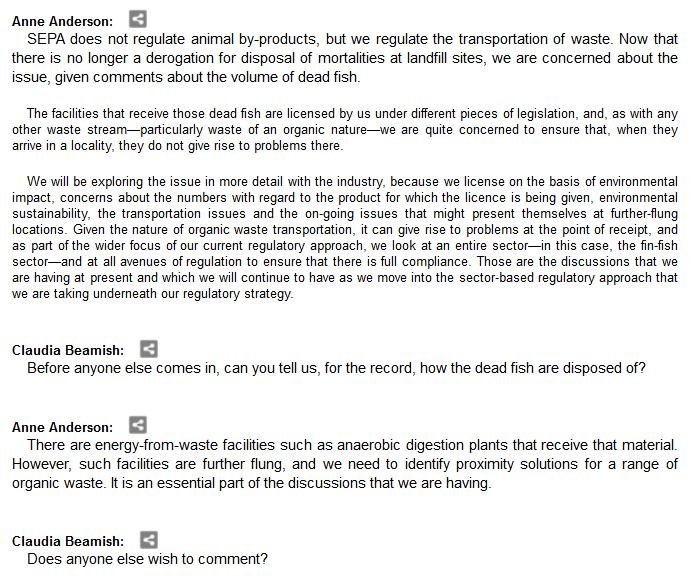Click paragraph starting "There are energy-from-waste facilities"
Viewport: 697px width, 580px height.
coord(345,463)
